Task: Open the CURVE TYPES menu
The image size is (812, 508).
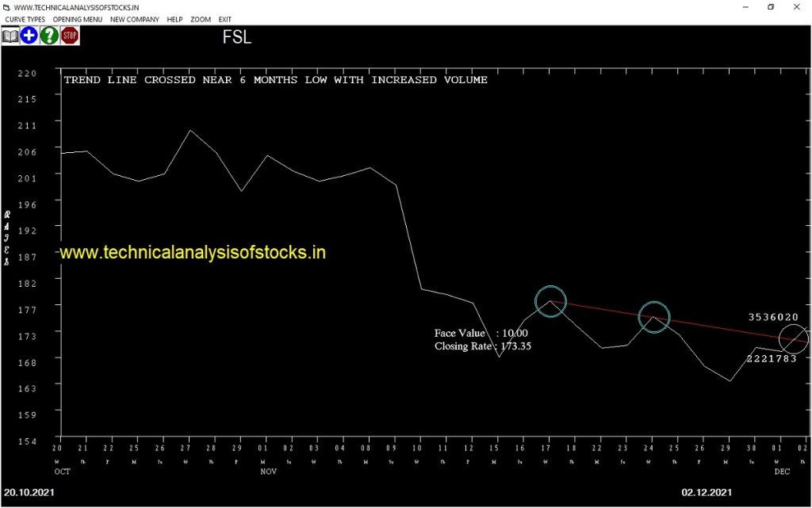Action: (x=25, y=19)
